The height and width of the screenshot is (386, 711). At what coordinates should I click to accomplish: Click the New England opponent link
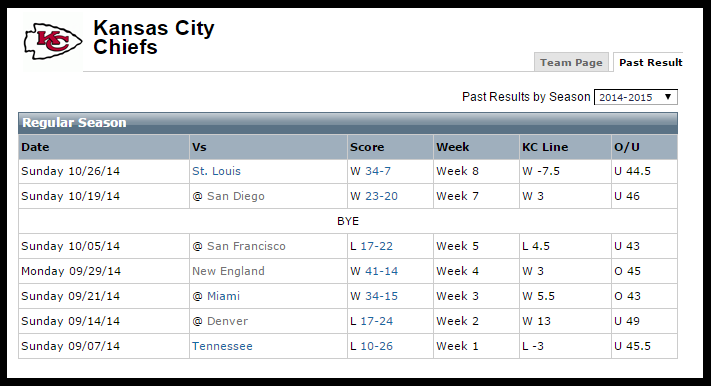pyautogui.click(x=228, y=271)
